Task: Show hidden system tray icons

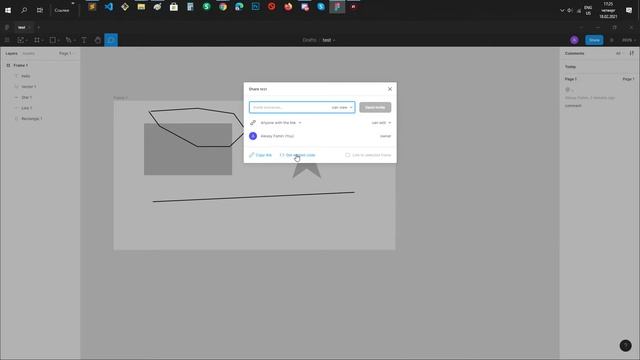Action: [x=562, y=10]
